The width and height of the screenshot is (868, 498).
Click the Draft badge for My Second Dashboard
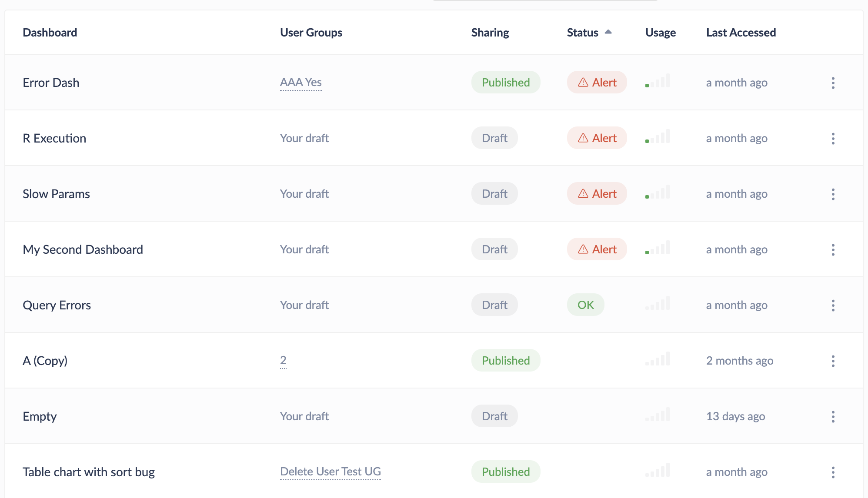click(494, 249)
